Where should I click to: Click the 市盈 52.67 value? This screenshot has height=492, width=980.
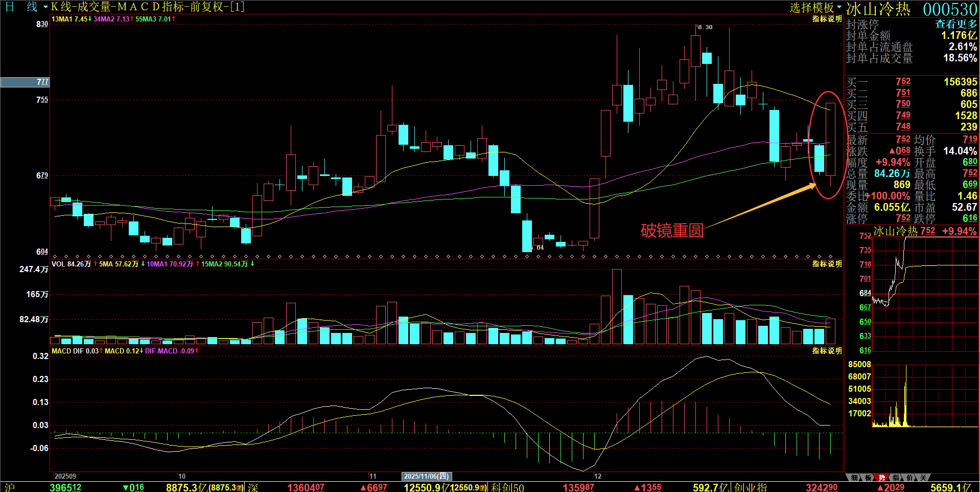point(964,207)
